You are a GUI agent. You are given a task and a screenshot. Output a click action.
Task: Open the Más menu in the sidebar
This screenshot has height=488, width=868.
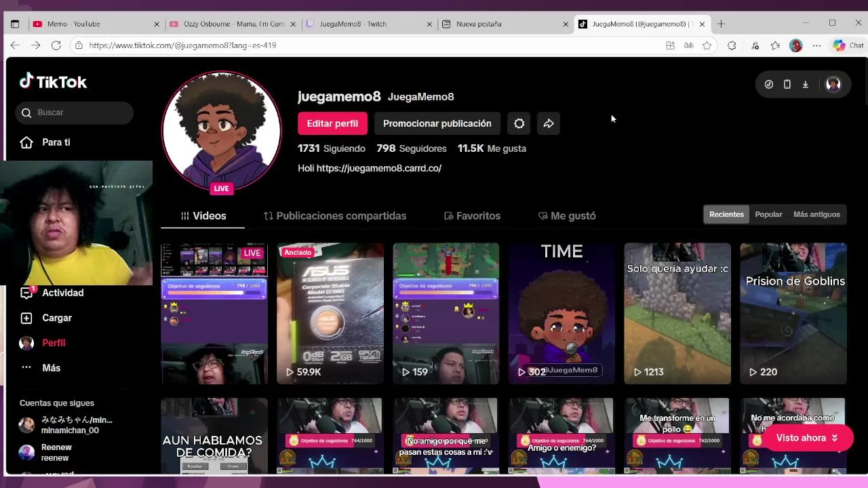pyautogui.click(x=41, y=368)
